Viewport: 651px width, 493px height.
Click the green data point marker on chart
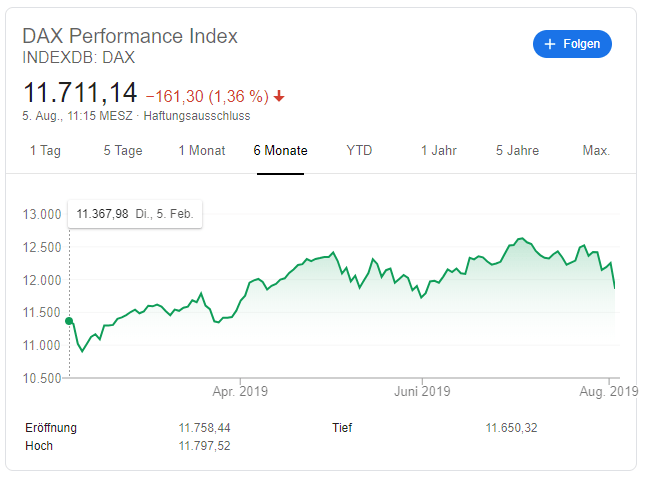[x=69, y=321]
